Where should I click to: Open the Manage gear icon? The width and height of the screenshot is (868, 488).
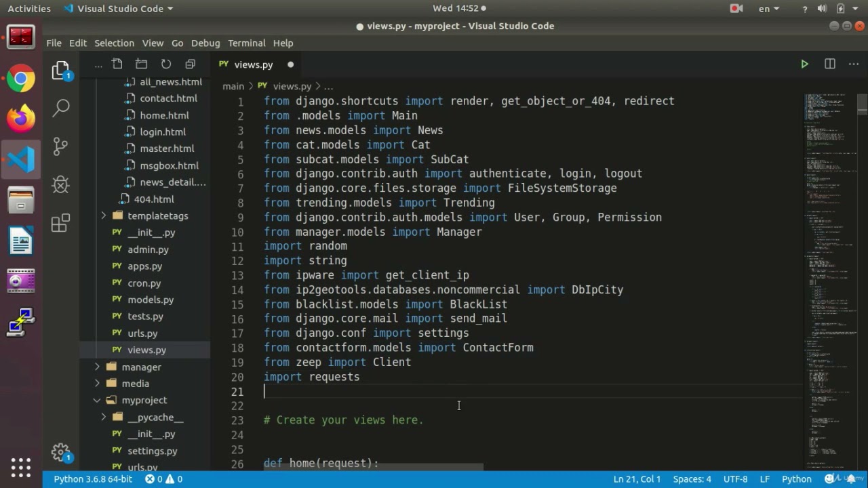(x=61, y=452)
